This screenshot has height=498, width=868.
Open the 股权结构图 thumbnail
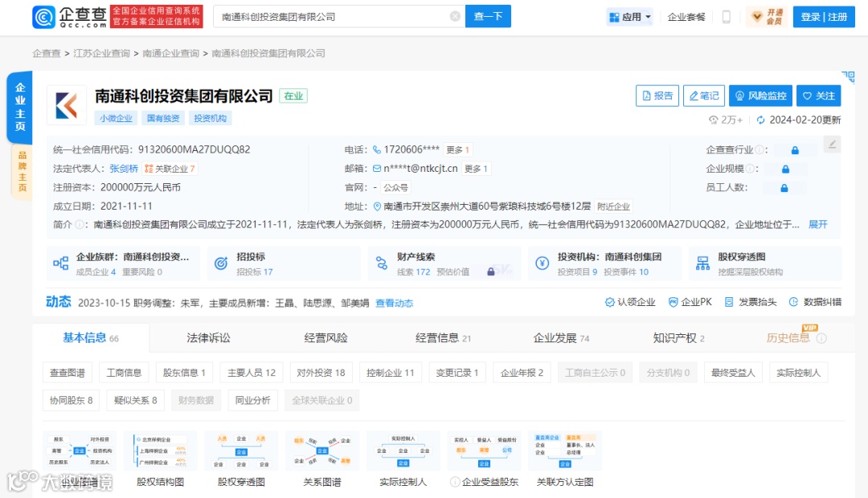[x=160, y=459]
